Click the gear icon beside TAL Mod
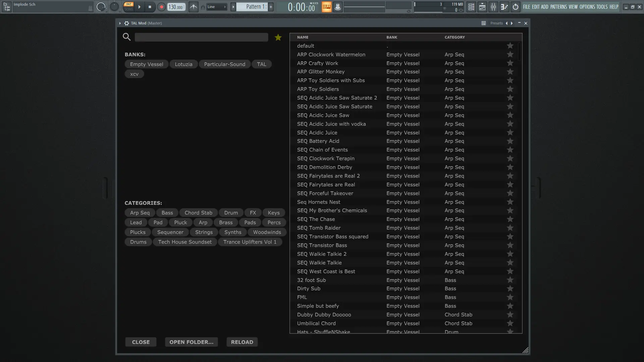644x362 pixels. 126,23
